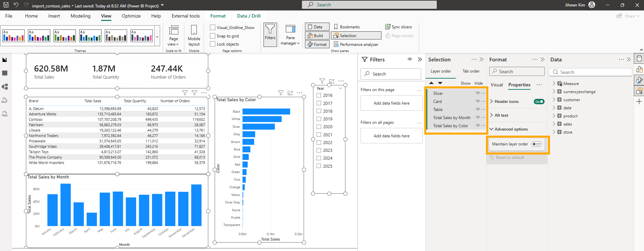Save the report using the title bar save icon
Viewport: 644px width, 251px height.
(x=6, y=5)
